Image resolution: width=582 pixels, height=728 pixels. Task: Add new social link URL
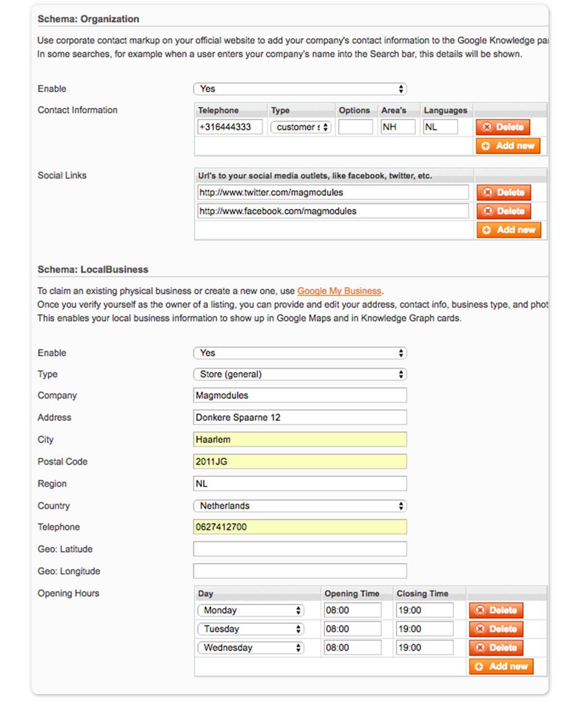point(508,230)
